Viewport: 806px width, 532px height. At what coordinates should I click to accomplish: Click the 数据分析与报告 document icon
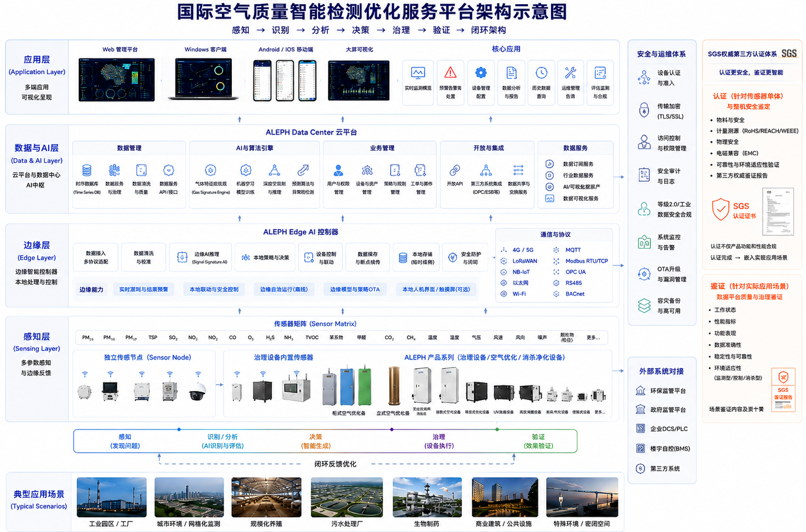[x=511, y=73]
